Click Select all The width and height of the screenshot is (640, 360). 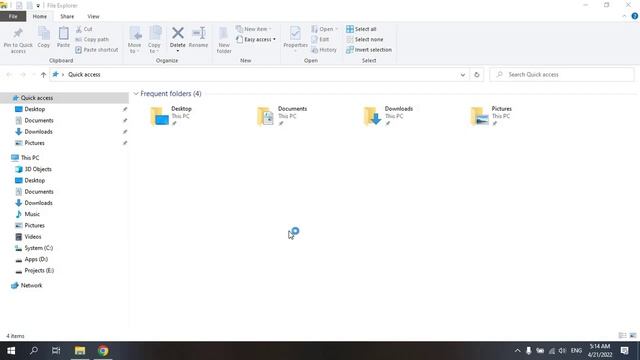361,29
